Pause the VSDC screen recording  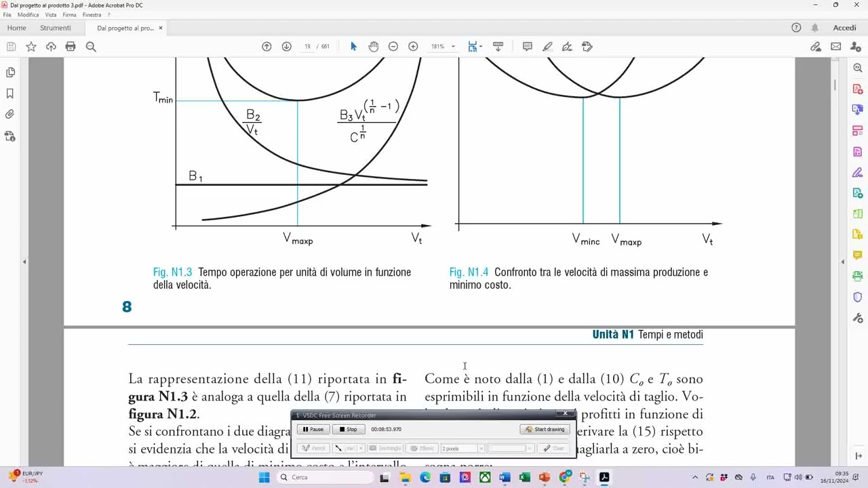(313, 429)
